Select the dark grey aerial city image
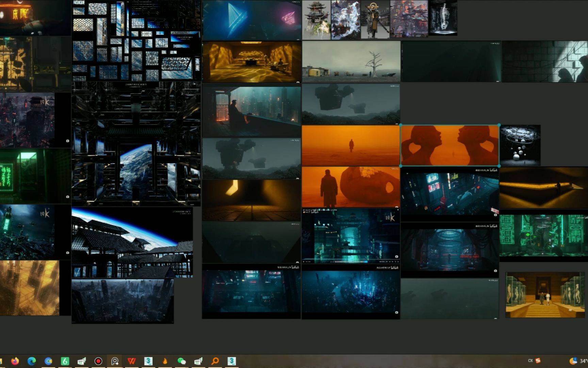The height and width of the screenshot is (368, 588). [123, 301]
